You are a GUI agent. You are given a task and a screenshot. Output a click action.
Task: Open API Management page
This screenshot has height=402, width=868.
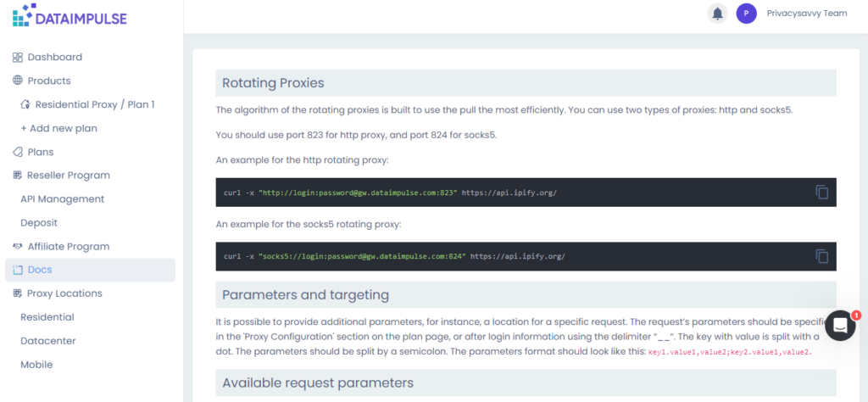pos(62,199)
